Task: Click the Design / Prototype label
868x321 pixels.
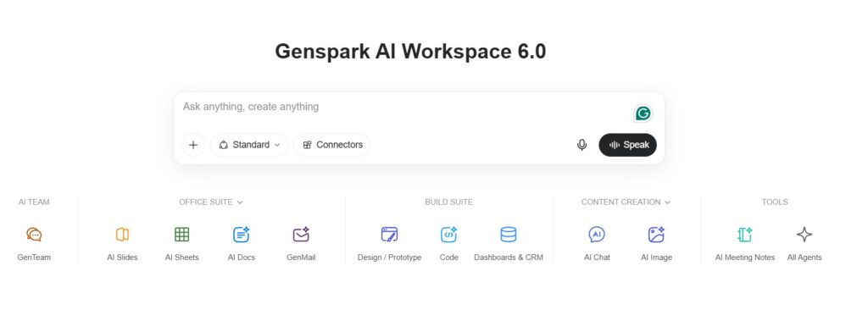Action: [x=389, y=257]
